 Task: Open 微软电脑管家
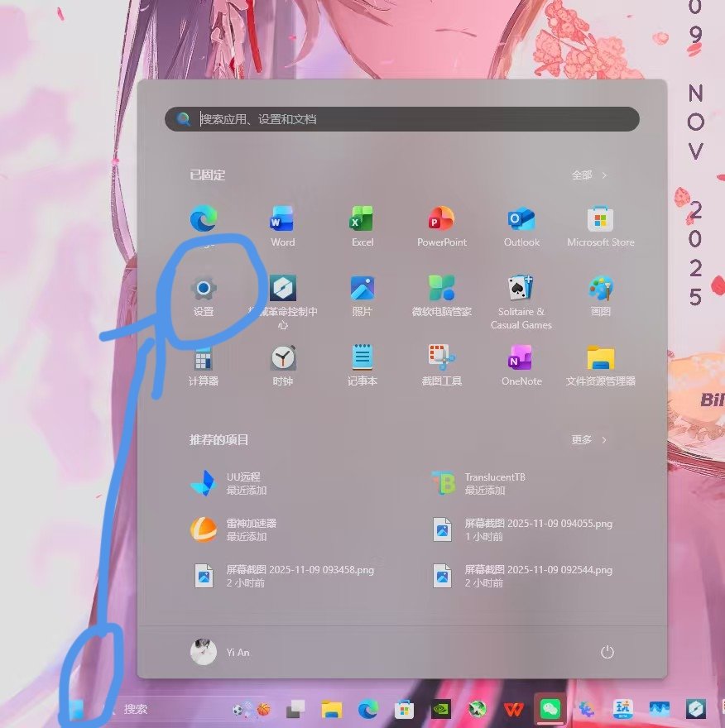[x=442, y=289]
